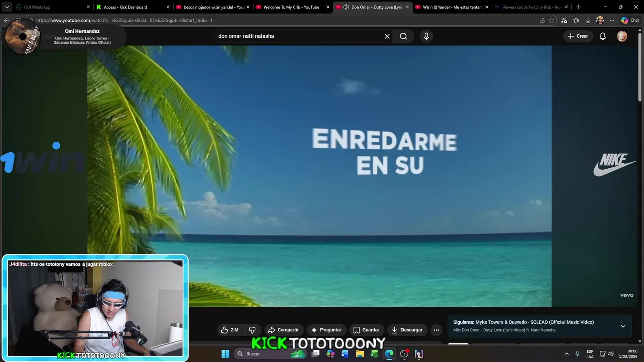Clear the YouTube search box text
Image resolution: width=644 pixels, height=362 pixels.
pos(387,36)
